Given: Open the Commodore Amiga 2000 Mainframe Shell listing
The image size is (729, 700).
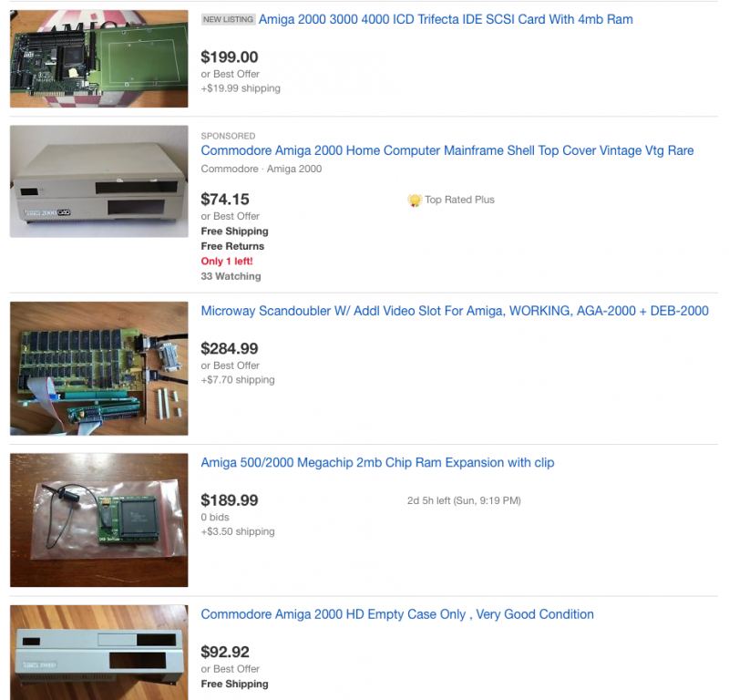Looking at the screenshot, I should pyautogui.click(x=447, y=150).
